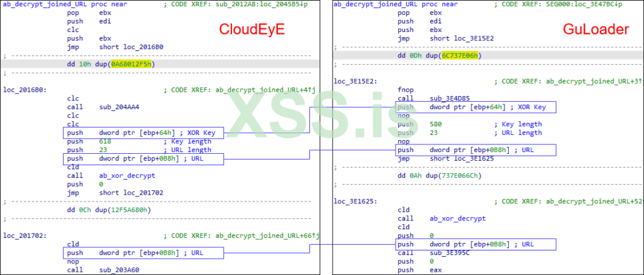This screenshot has width=644, height=275.
Task: Click call ab_xor_decrypt in left listing
Action: [111, 175]
